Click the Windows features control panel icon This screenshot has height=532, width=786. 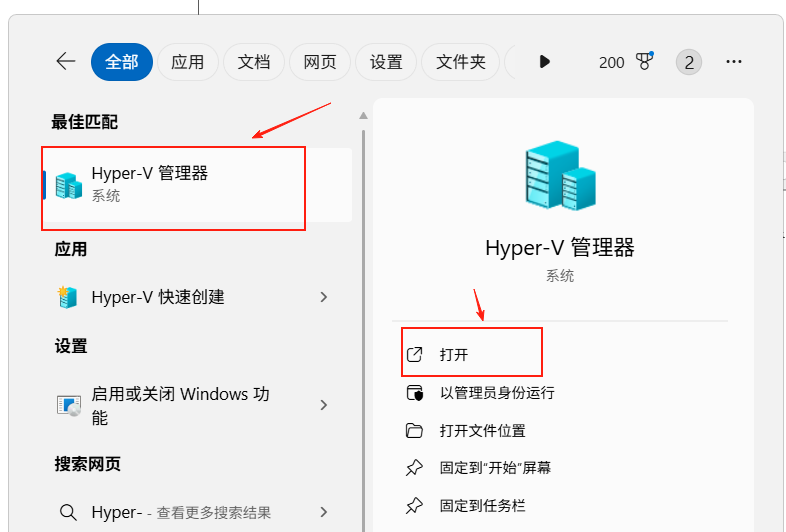tap(69, 406)
